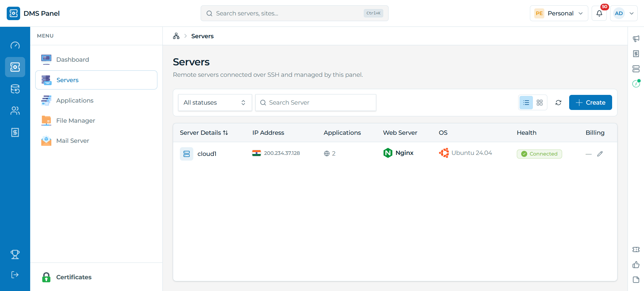Click the IP address 200.234.37.128
The width and height of the screenshot is (644, 291).
tap(282, 153)
